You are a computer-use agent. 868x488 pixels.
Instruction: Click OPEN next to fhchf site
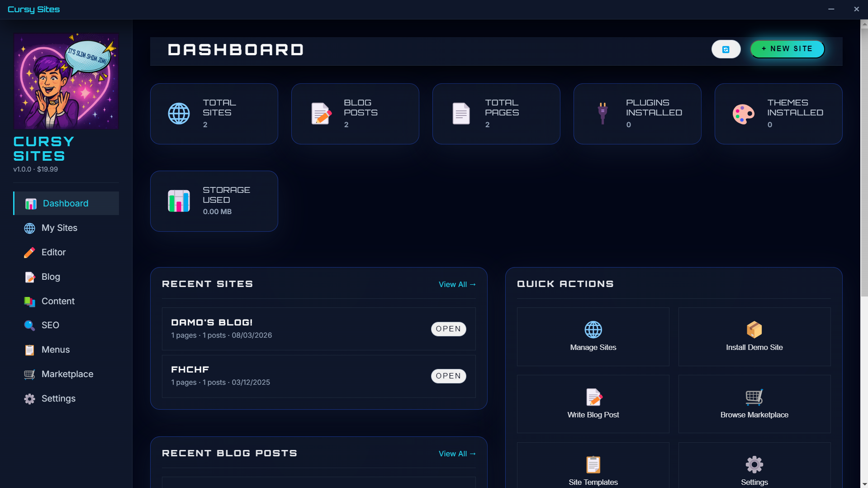coord(448,376)
